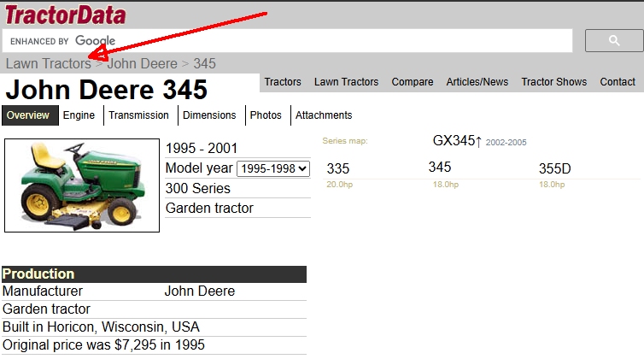Screen dimensions: 644x359
Task: Click the Production section header
Action: 154,274
